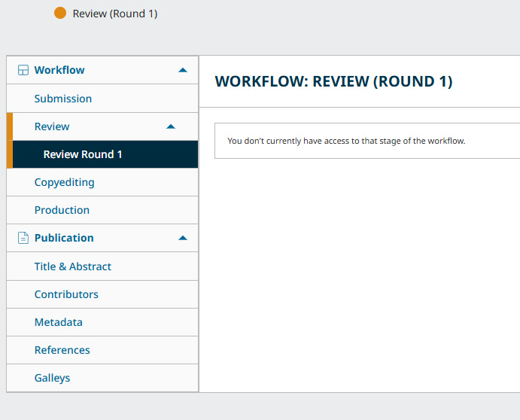The width and height of the screenshot is (520, 420).
Task: Open the Contributors page
Action: (x=102, y=294)
